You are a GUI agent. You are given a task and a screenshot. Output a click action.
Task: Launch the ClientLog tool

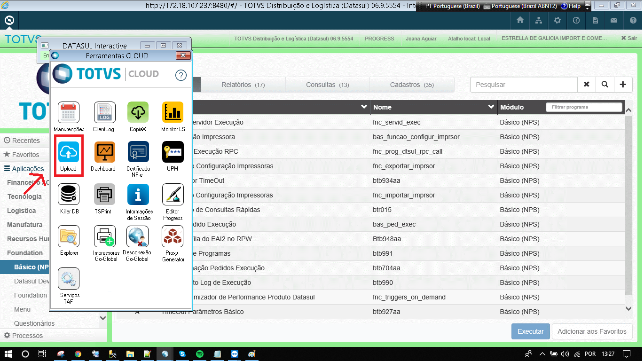(103, 113)
